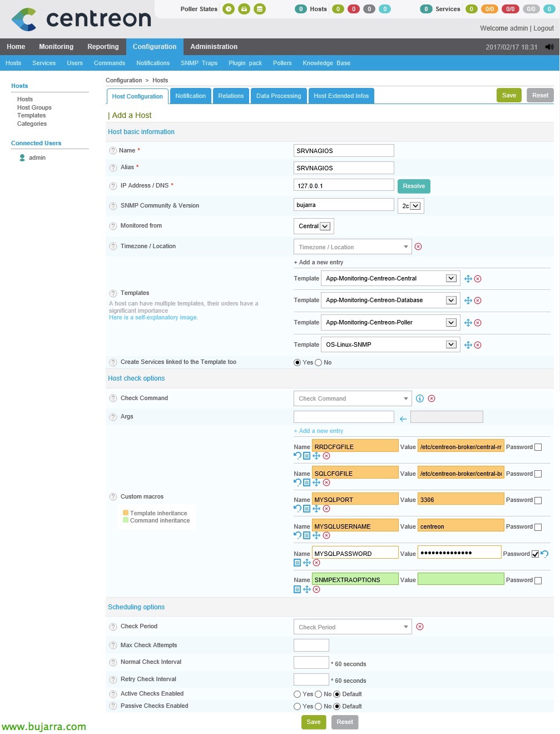Image resolution: width=560 pixels, height=734 pixels.
Task: Clear the Timezone / Location selection
Action: click(x=418, y=247)
